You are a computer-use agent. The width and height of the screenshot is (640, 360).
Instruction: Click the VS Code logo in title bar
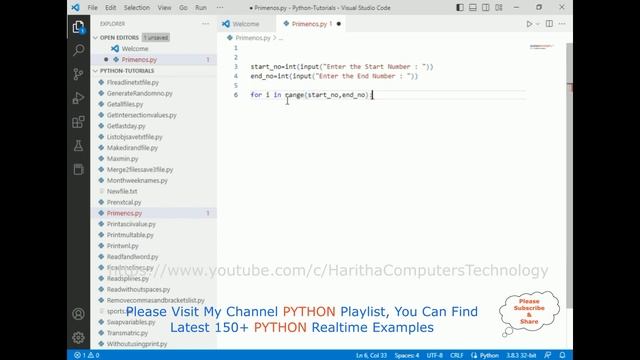click(x=76, y=7)
